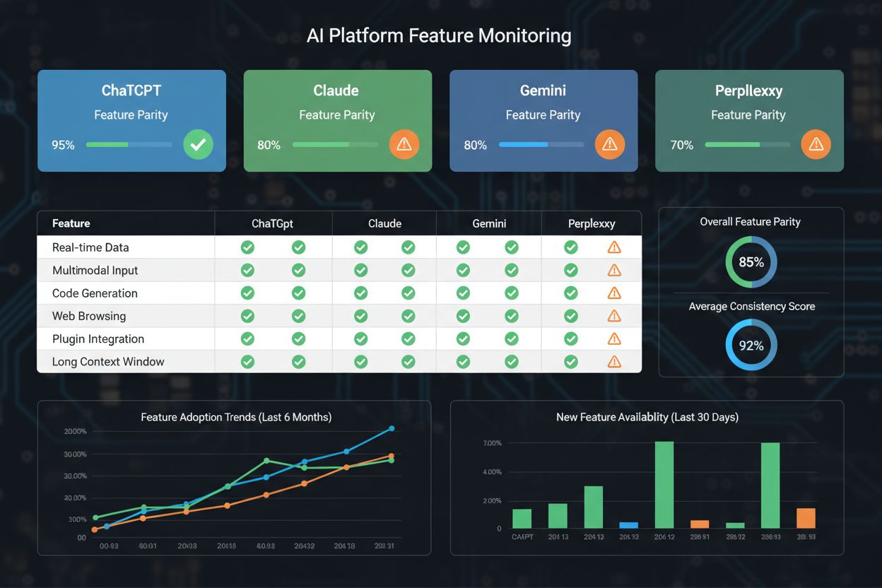
Task: Click the Gemini checkmark for Code Generation
Action: pyautogui.click(x=463, y=293)
